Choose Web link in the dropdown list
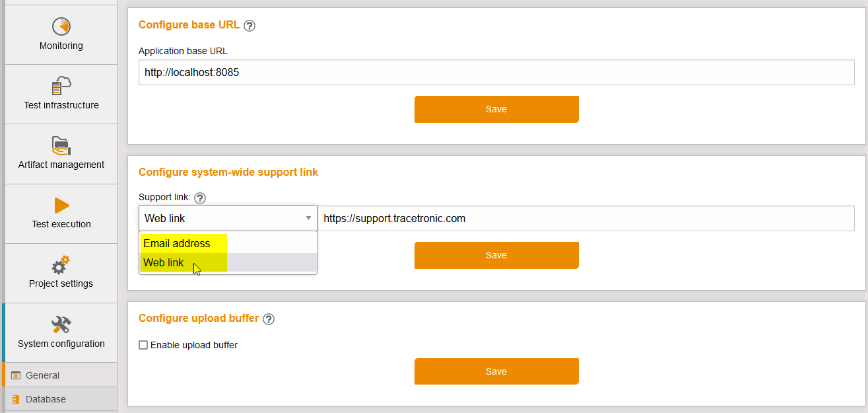Image resolution: width=868 pixels, height=413 pixels. tap(164, 262)
